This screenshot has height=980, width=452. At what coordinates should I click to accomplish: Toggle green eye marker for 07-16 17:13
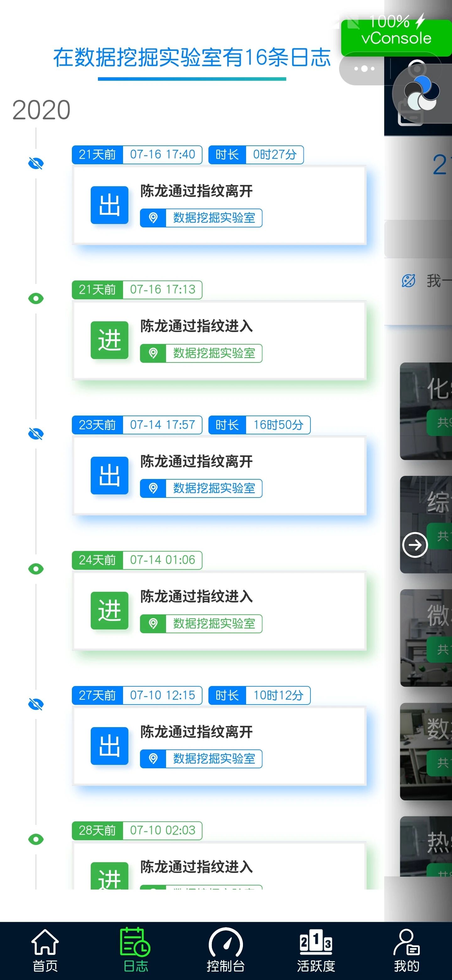coord(36,299)
